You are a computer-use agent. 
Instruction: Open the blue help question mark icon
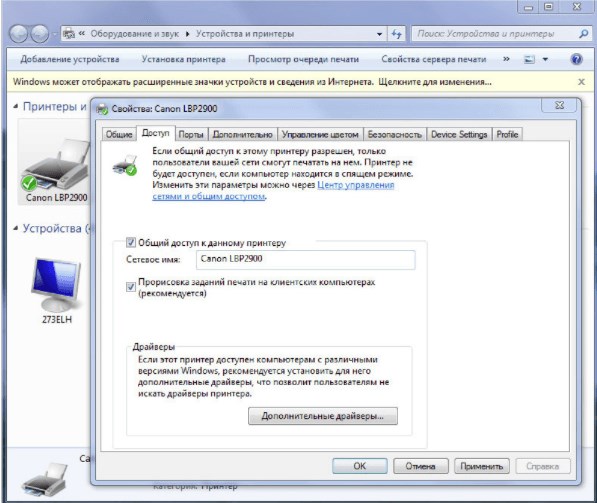pos(576,59)
